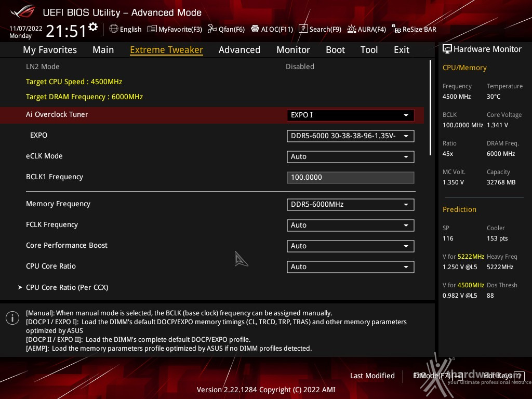The width and height of the screenshot is (532, 399).
Task: Click Ai Overclock Tuner label
Action: pyautogui.click(x=57, y=114)
